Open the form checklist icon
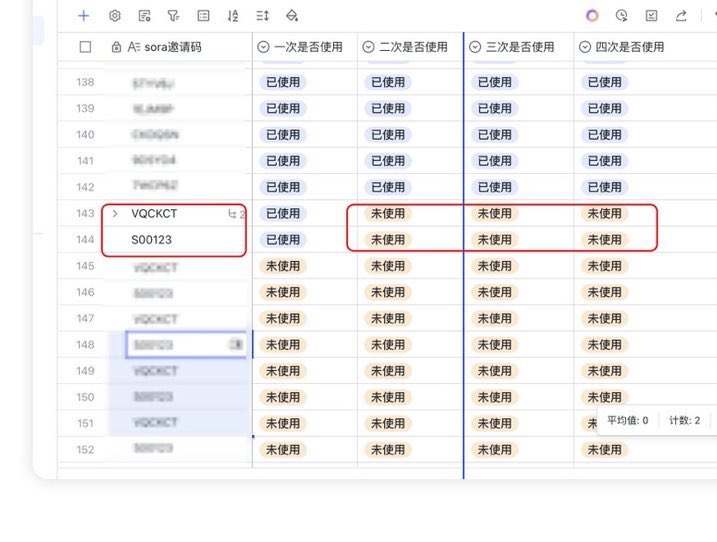 coord(651,16)
